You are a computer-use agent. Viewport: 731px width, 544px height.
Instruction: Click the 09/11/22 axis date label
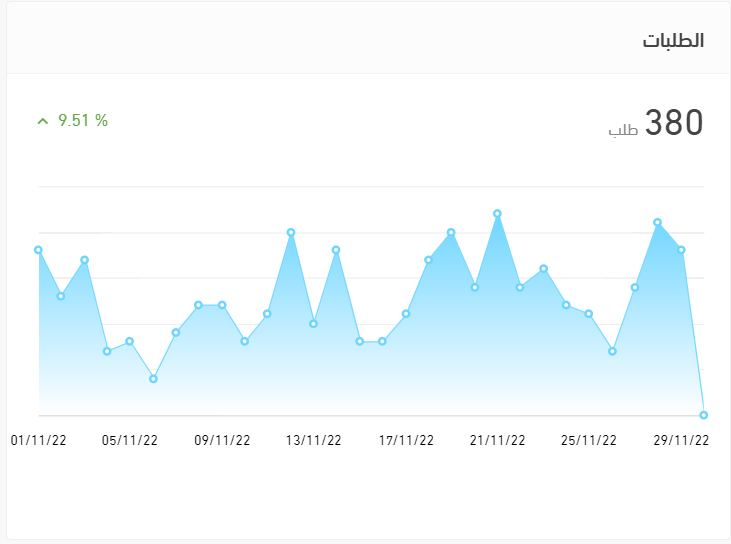[x=222, y=440]
